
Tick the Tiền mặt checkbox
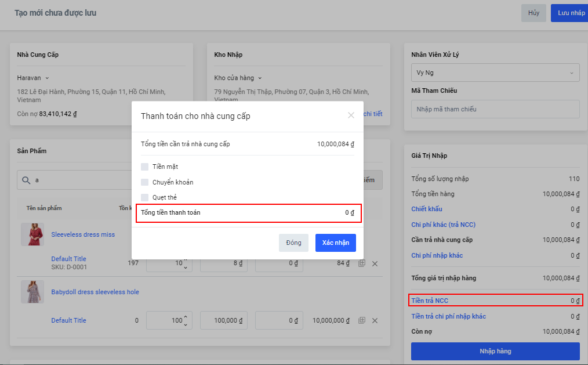145,167
